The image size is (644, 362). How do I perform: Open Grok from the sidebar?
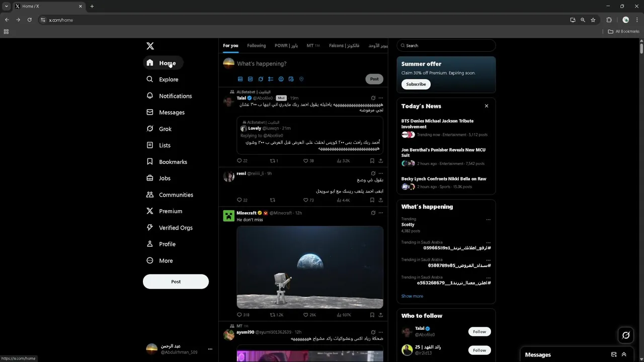point(159,129)
